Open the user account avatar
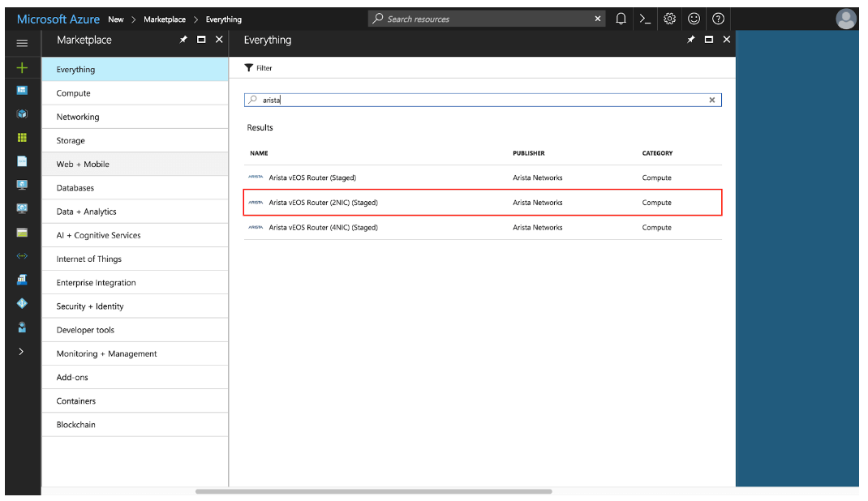Viewport: 868px width, 501px height. click(846, 19)
